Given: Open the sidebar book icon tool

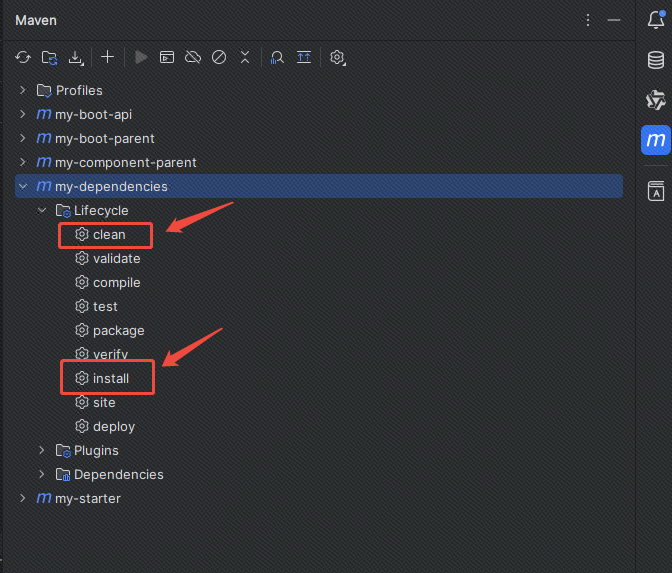Looking at the screenshot, I should click(656, 191).
